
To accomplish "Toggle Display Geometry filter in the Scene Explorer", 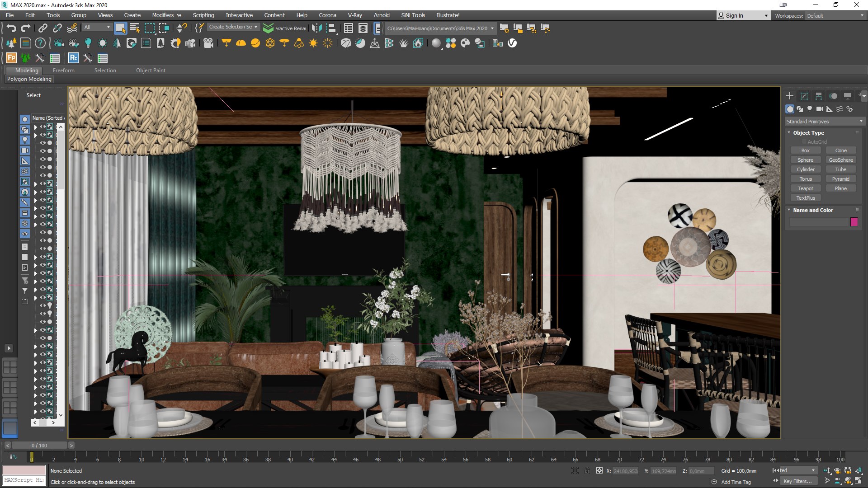I will (25, 119).
